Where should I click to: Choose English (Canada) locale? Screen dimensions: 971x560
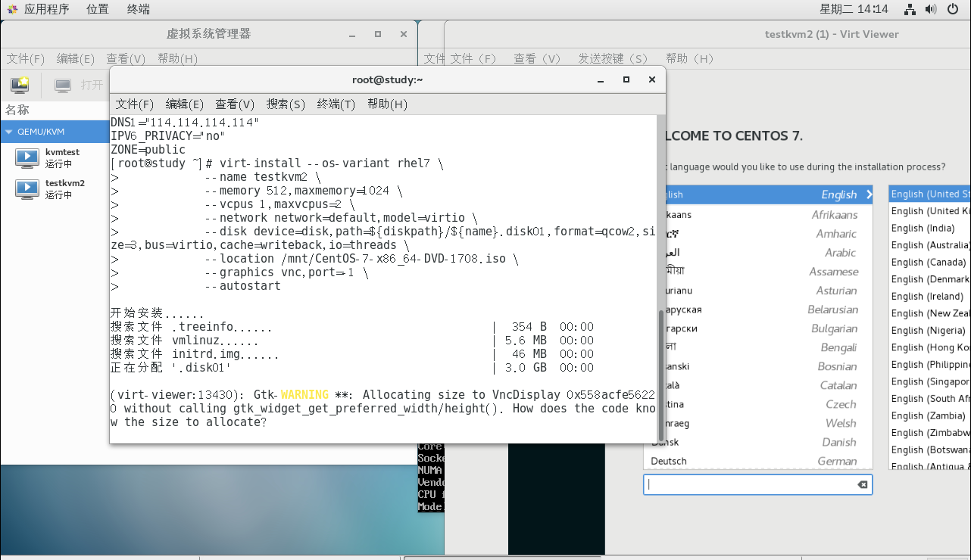pyautogui.click(x=929, y=262)
